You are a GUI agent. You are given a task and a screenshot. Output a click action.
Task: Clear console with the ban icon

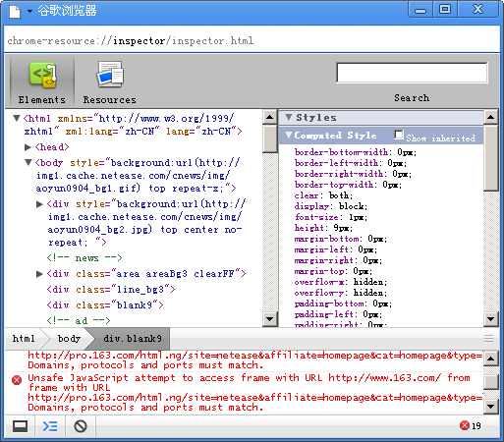pyautogui.click(x=81, y=426)
